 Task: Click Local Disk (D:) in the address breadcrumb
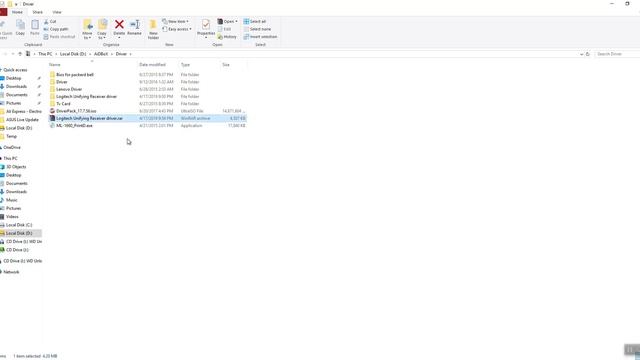(73, 54)
